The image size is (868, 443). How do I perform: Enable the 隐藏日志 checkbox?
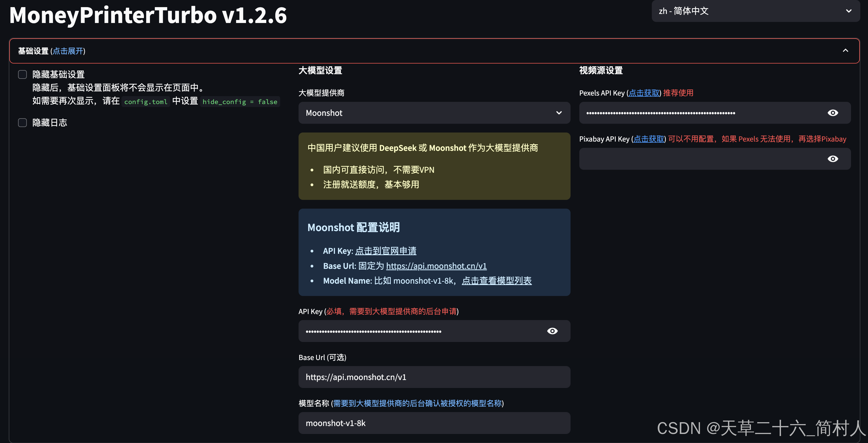pos(22,123)
